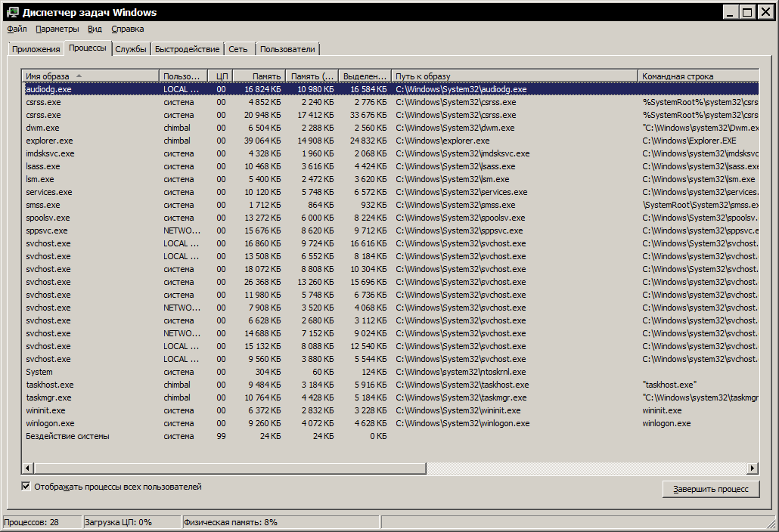Toggle 'Отображать процессы всех пользователей' checkbox

(26, 487)
